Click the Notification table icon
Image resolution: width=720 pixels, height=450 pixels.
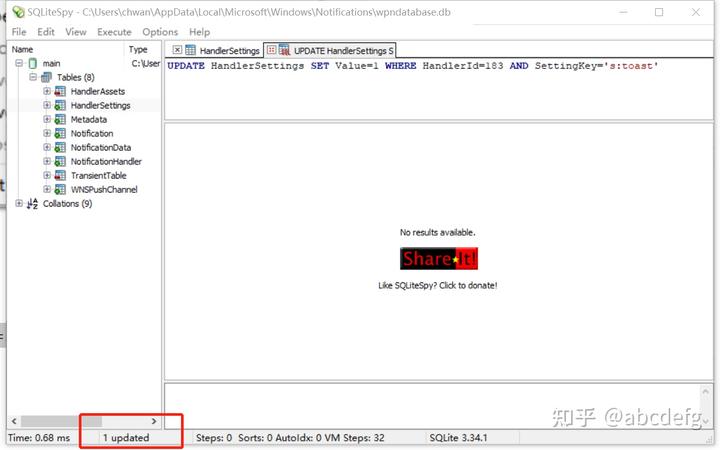[60, 134]
